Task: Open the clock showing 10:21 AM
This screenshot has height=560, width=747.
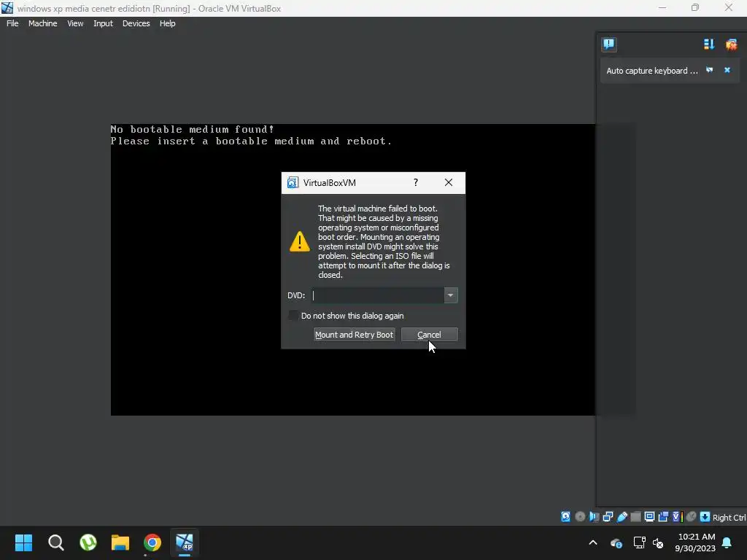Action: click(x=695, y=542)
